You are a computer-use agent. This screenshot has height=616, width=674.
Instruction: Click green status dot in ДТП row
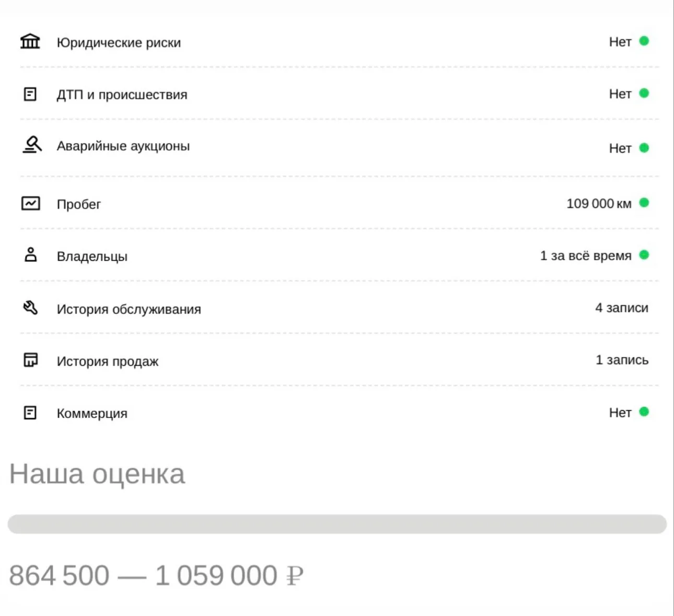coord(644,93)
